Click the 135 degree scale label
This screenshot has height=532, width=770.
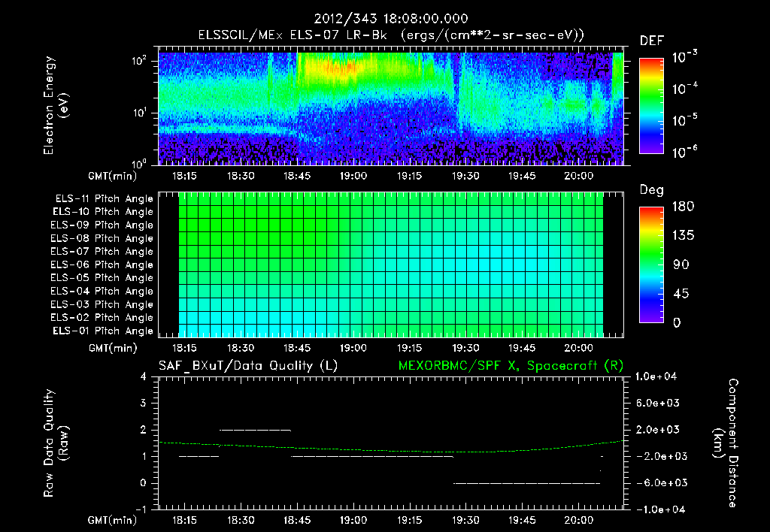(683, 235)
